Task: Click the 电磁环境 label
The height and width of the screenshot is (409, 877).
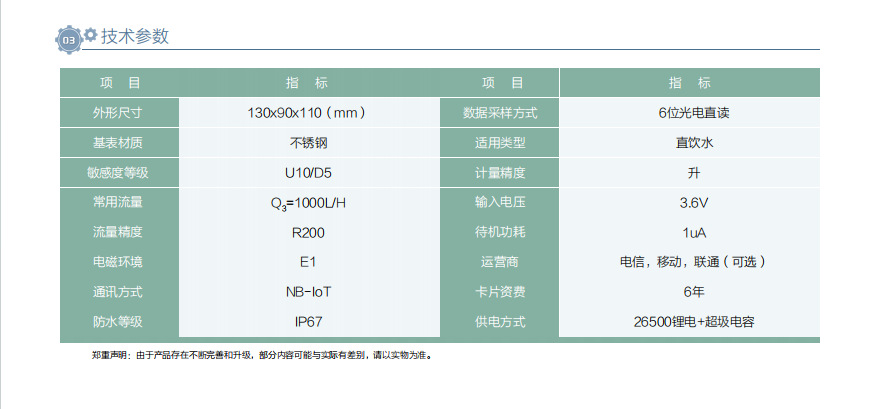Action: point(117,262)
